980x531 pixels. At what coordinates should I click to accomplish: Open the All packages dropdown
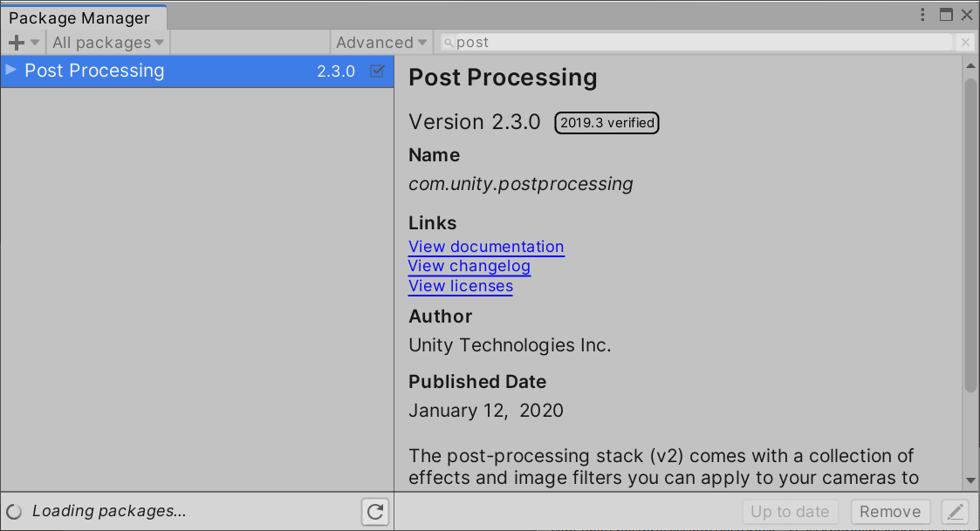click(107, 43)
